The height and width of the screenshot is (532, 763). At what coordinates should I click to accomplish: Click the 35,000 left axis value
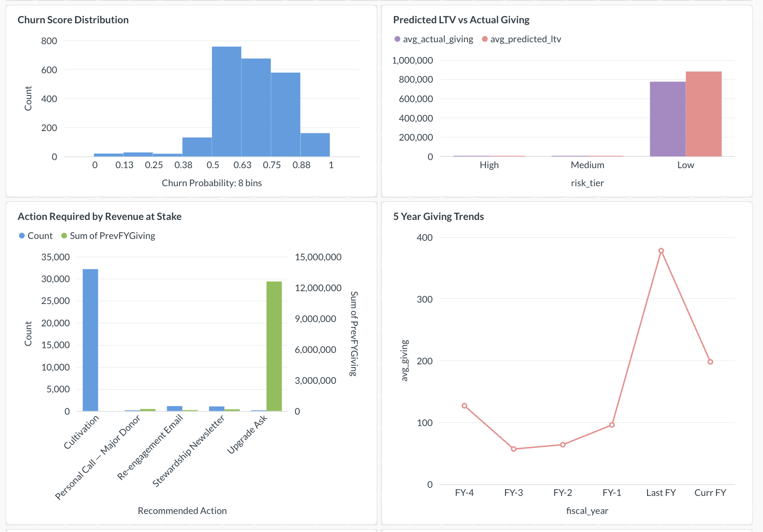click(56, 257)
